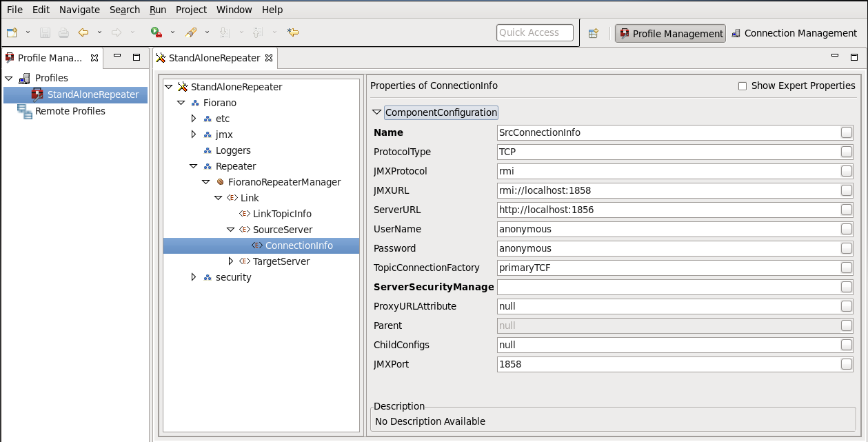The width and height of the screenshot is (868, 442).
Task: Open the New wizard dropdown arrow
Action: pos(28,32)
